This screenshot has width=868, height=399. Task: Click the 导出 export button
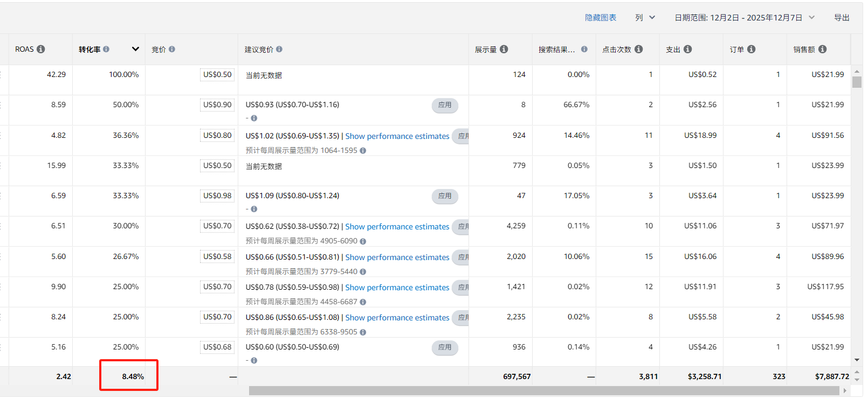click(x=842, y=18)
